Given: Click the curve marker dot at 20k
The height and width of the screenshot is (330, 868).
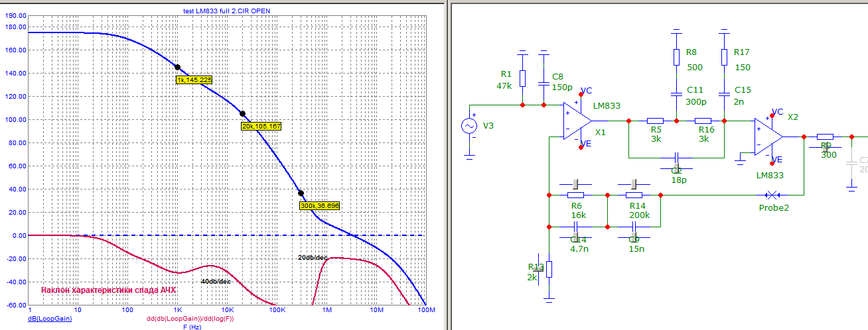Looking at the screenshot, I should click(242, 114).
